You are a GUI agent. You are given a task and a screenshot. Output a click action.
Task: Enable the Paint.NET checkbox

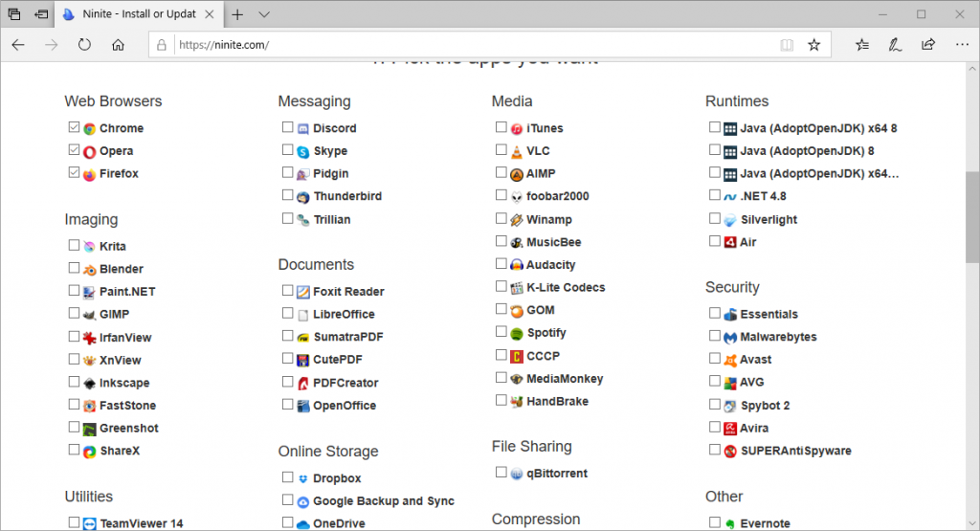74,291
